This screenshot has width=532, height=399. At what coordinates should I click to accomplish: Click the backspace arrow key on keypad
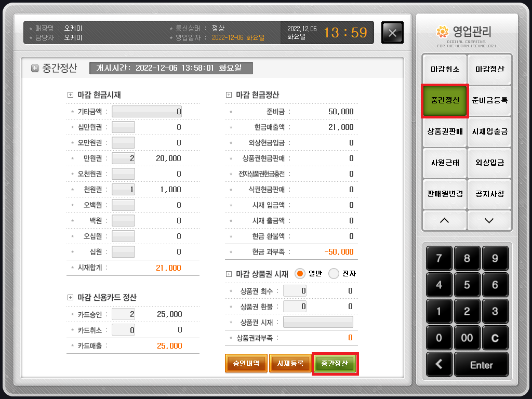pyautogui.click(x=440, y=364)
